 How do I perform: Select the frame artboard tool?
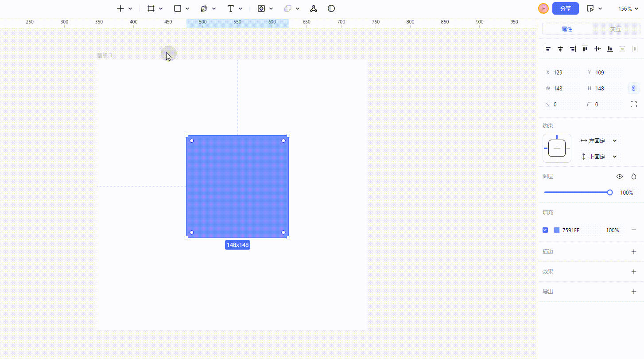click(151, 8)
